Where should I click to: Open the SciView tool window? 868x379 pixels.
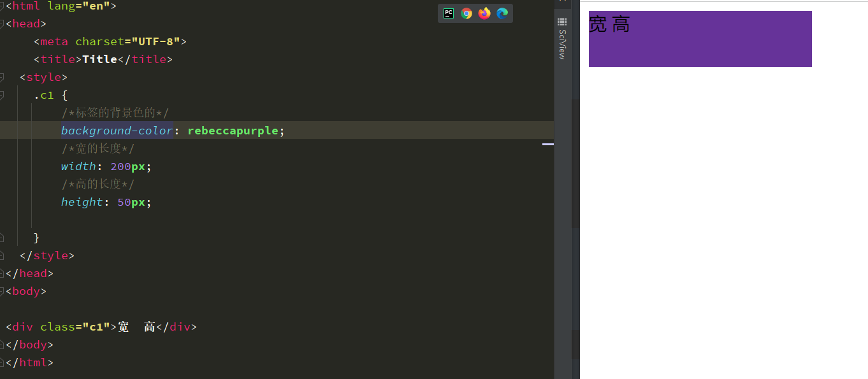point(562,39)
